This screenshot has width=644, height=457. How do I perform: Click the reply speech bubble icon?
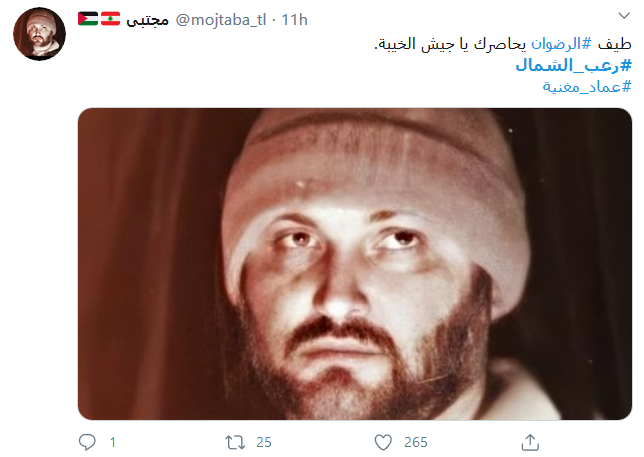coord(87,442)
